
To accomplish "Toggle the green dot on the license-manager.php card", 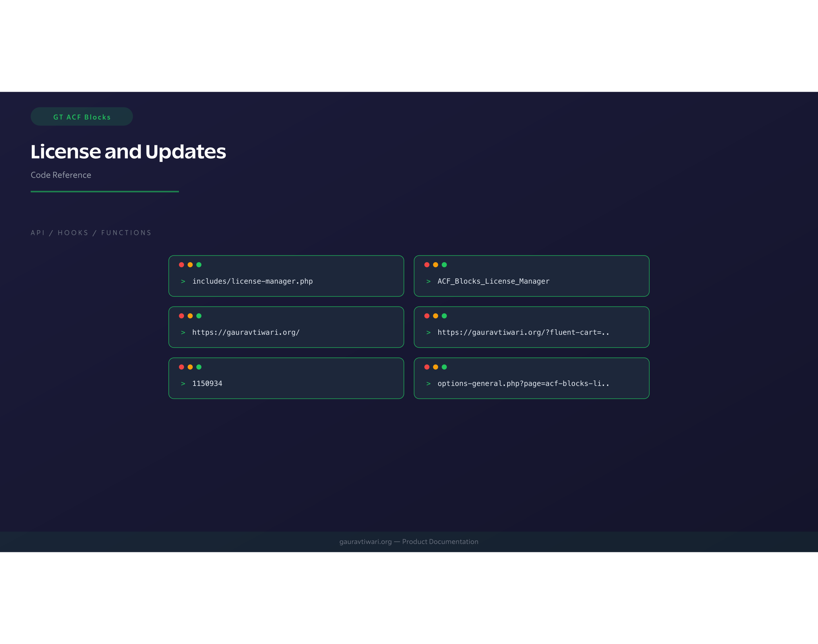I will pos(199,265).
